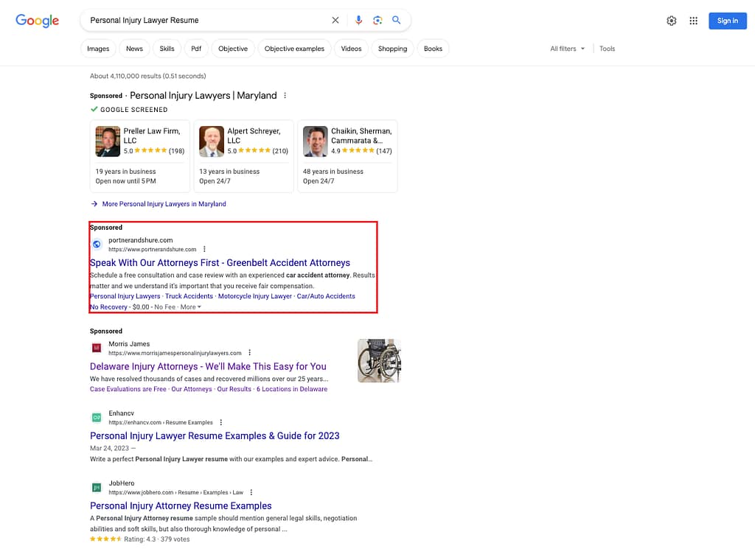Select the News filter tab
Image resolution: width=755 pixels, height=560 pixels.
134,49
